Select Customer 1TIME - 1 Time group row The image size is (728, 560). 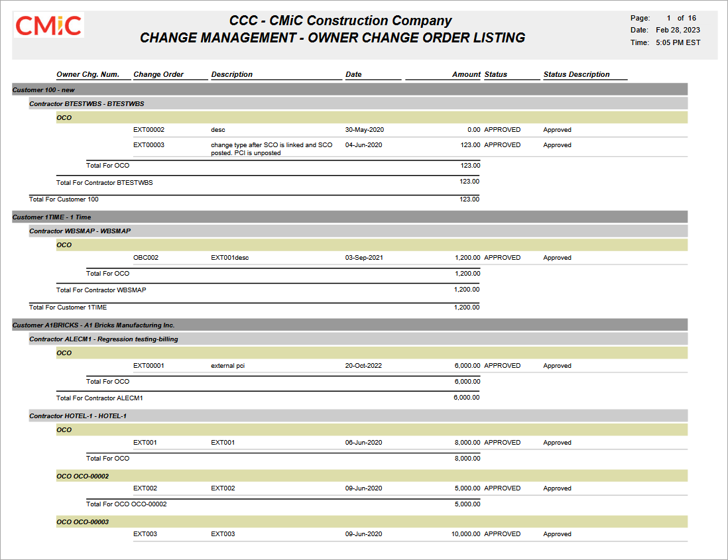tap(349, 217)
